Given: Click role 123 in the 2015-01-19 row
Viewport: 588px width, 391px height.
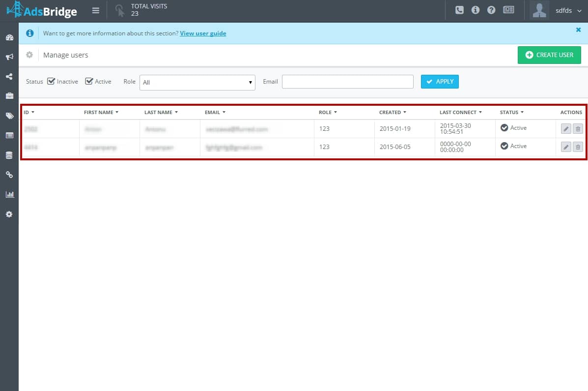Looking at the screenshot, I should coord(324,129).
